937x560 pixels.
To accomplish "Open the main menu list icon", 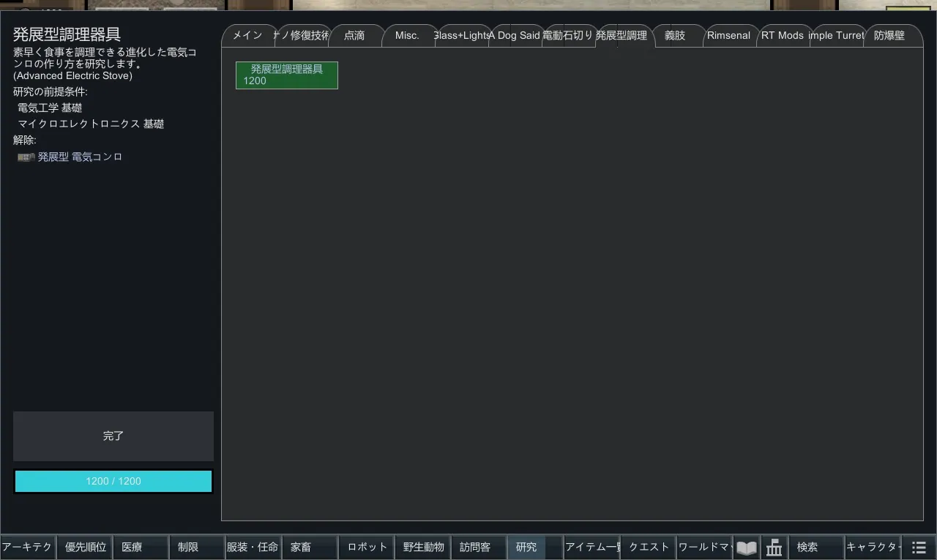I will [x=919, y=548].
